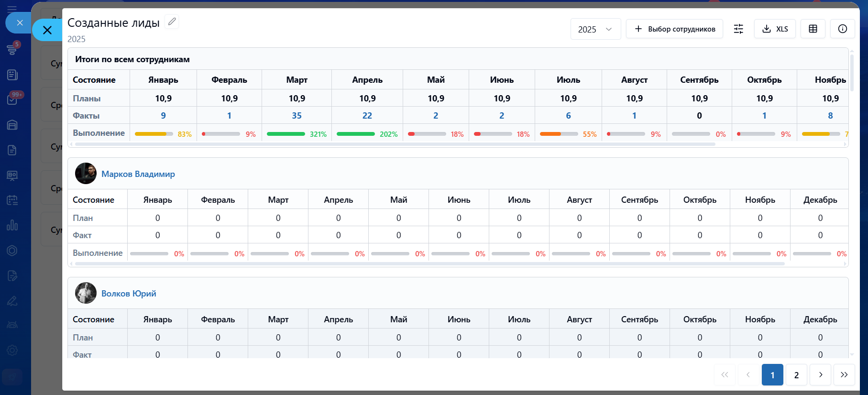This screenshot has height=395, width=868.
Task: Open the bar chart analytics sidebar icon
Action: 12,225
